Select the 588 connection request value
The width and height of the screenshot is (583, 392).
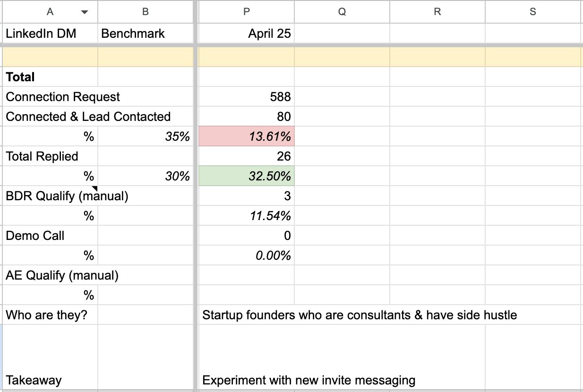pyautogui.click(x=246, y=97)
